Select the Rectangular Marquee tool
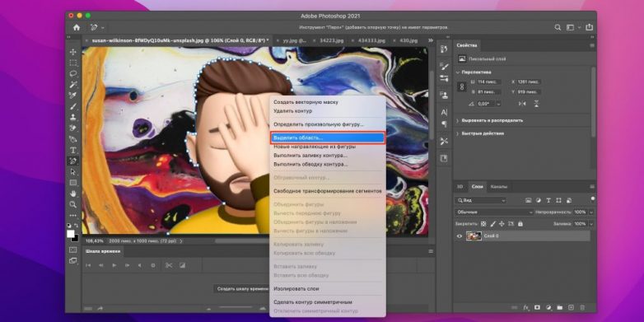The image size is (644, 322). pos(73,63)
